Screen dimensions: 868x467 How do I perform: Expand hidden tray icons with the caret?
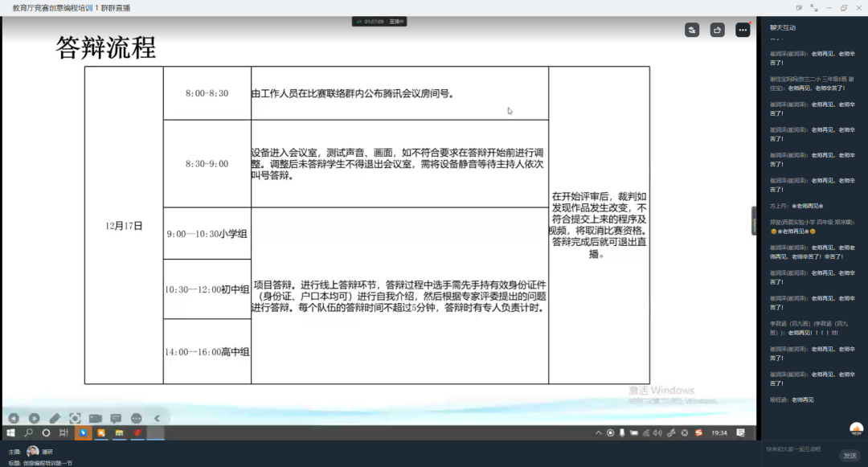[598, 432]
